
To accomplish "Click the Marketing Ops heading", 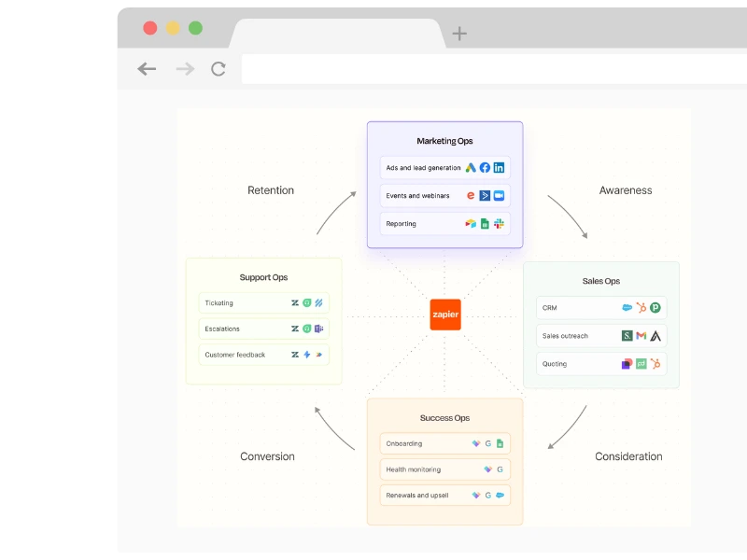I will click(445, 141).
